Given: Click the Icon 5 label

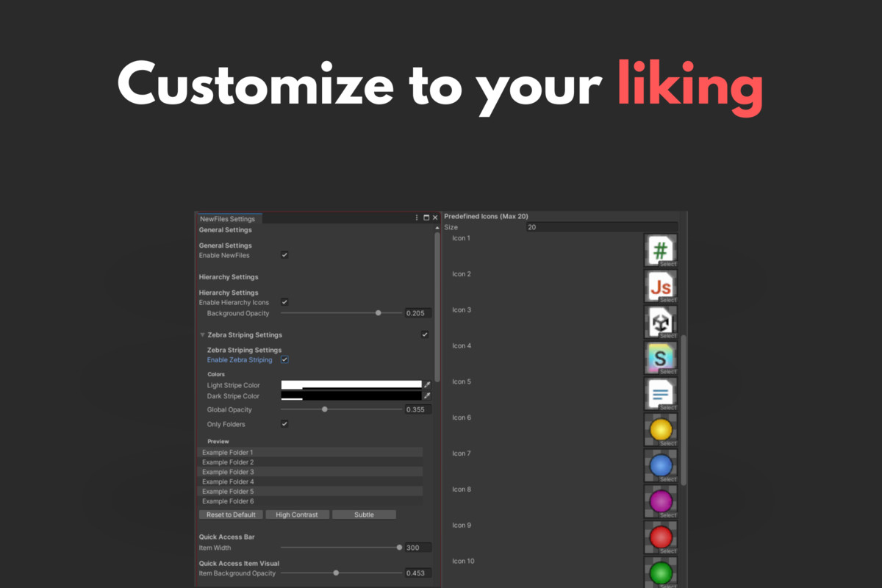Looking at the screenshot, I should click(x=462, y=381).
